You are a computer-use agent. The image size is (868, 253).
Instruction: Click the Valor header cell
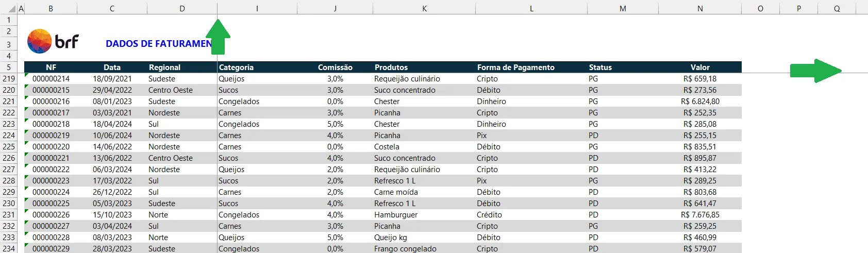pos(700,68)
